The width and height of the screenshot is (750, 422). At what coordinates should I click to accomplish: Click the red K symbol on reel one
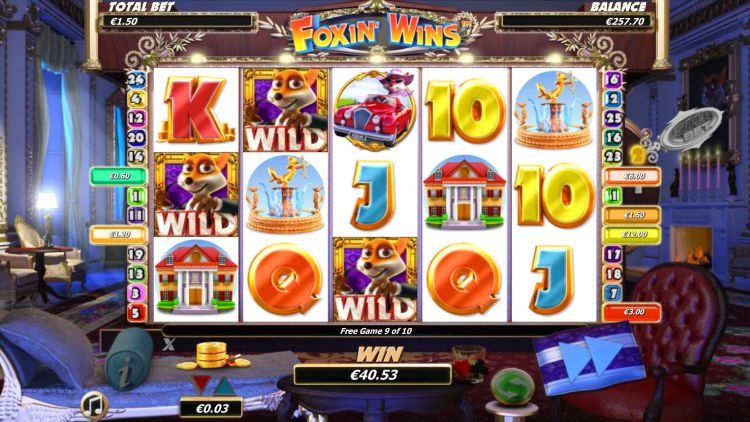point(196,110)
